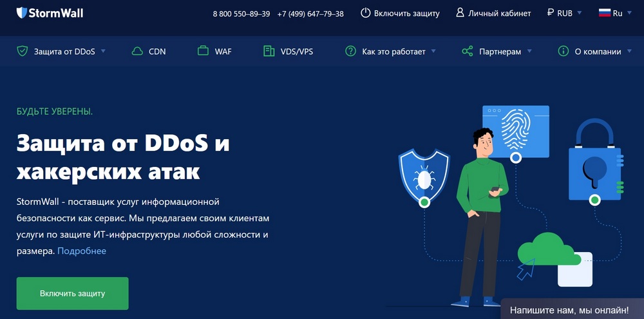Click the info icon beside О компании

[x=563, y=52]
